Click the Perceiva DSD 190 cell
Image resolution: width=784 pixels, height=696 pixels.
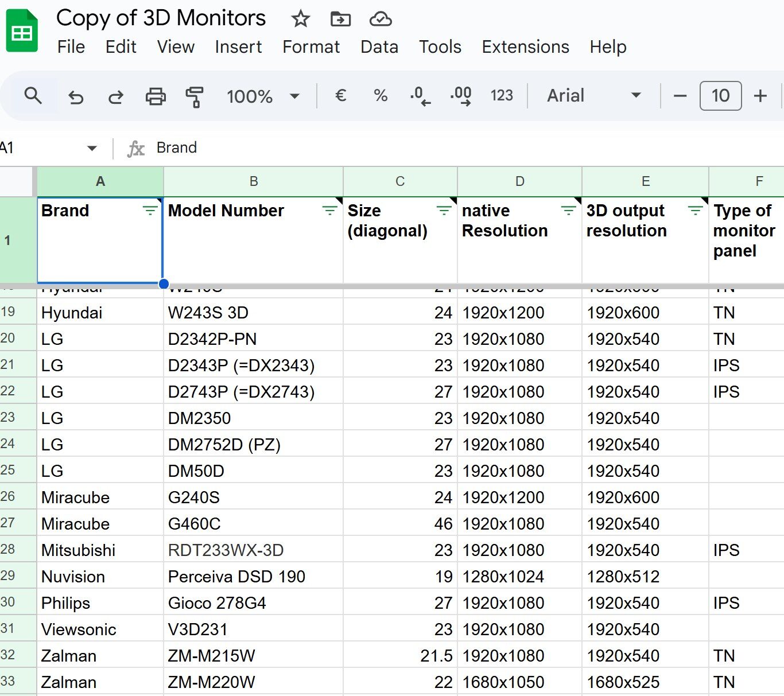point(254,577)
